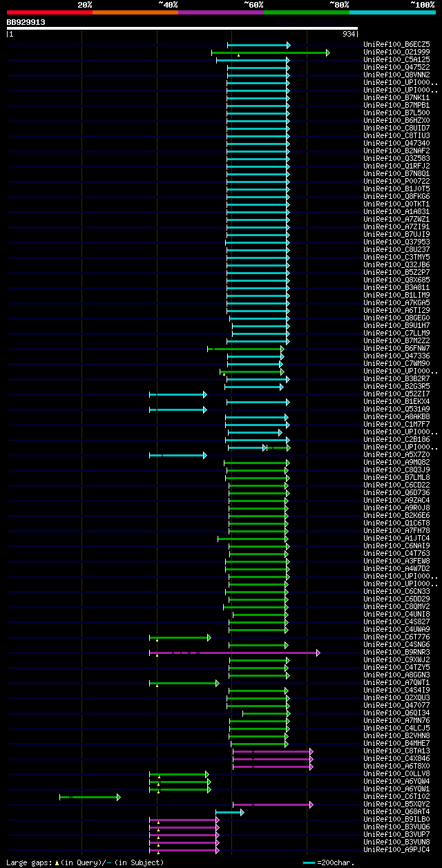Select the UniRef100_B7UJI9 label

point(398,235)
